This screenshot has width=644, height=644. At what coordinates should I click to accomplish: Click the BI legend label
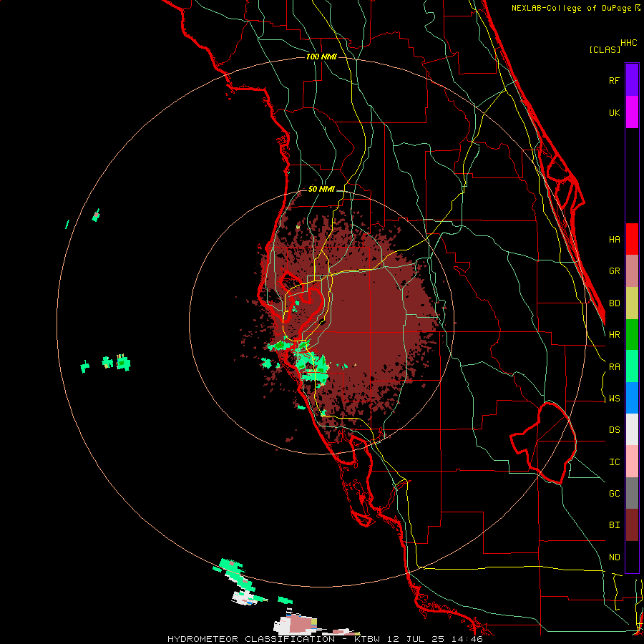click(x=614, y=525)
